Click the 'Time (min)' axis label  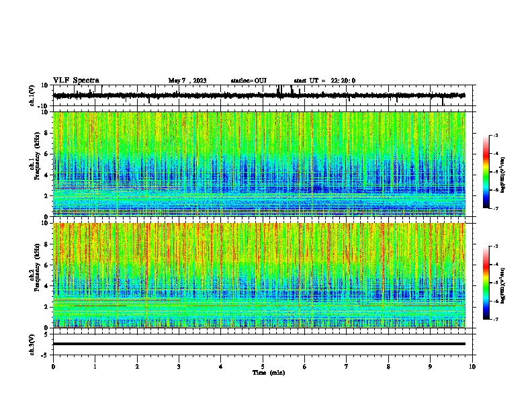(269, 373)
